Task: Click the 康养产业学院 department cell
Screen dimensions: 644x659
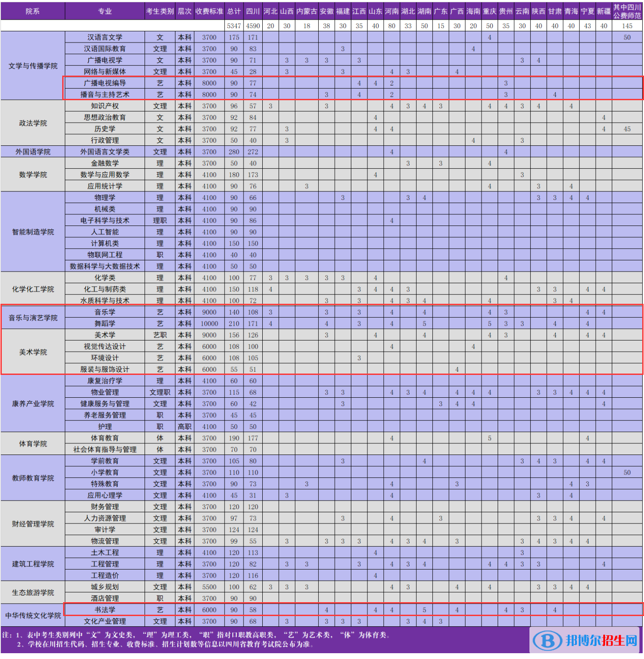Action: tap(33, 404)
